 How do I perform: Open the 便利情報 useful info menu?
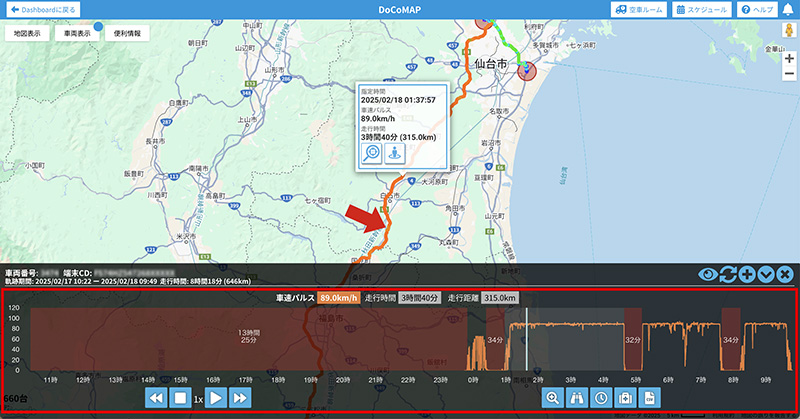coord(128,33)
